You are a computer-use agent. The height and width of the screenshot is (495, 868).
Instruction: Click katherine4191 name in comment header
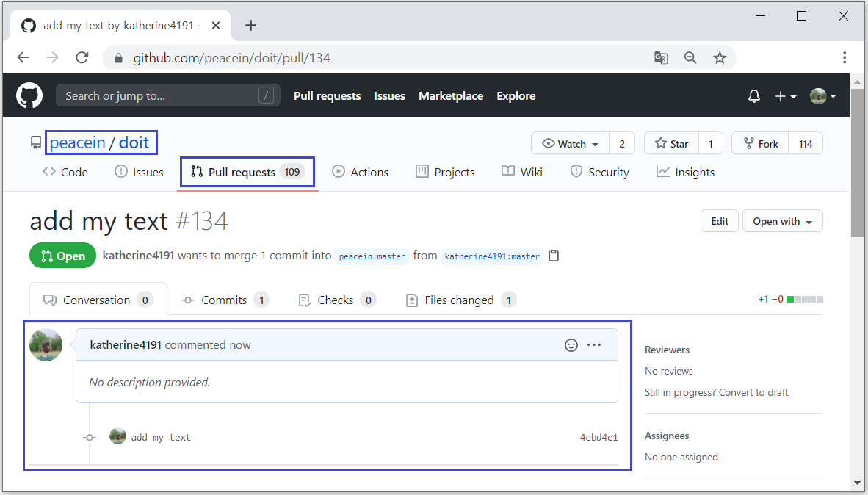click(126, 345)
